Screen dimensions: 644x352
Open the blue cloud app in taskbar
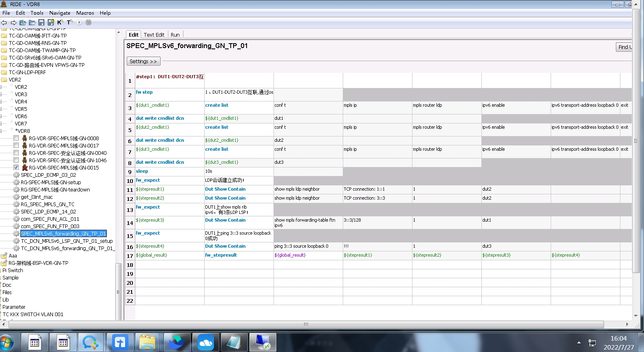click(x=205, y=343)
